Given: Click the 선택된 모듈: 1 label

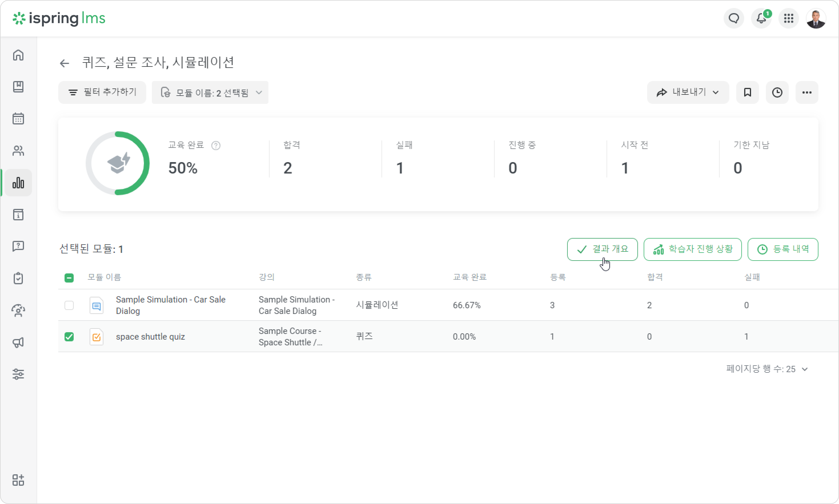Looking at the screenshot, I should click(x=91, y=249).
